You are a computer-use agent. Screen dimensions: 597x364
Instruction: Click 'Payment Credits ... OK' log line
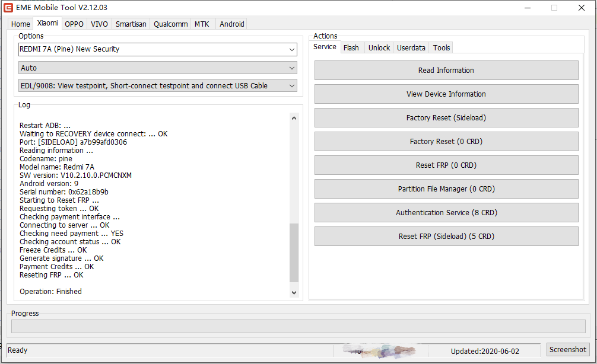57,267
